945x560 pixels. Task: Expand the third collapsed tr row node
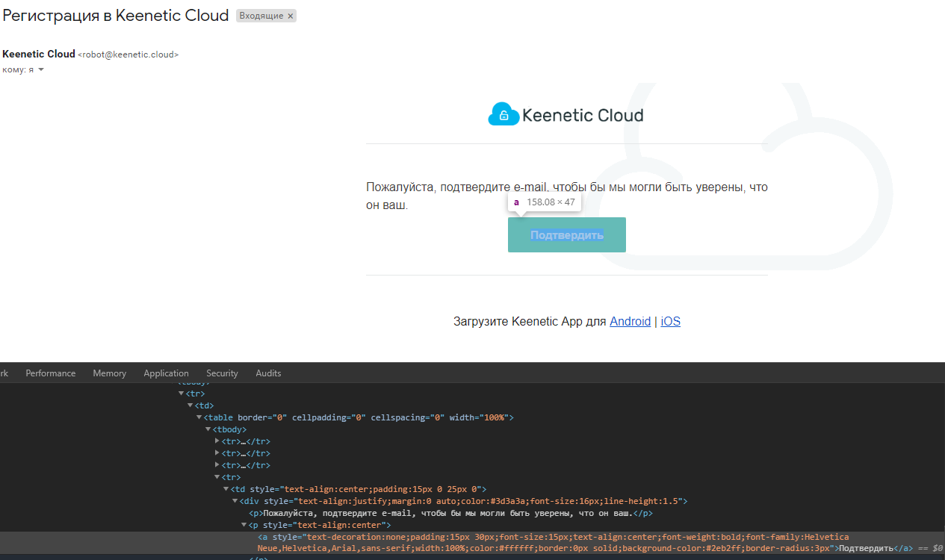click(217, 465)
